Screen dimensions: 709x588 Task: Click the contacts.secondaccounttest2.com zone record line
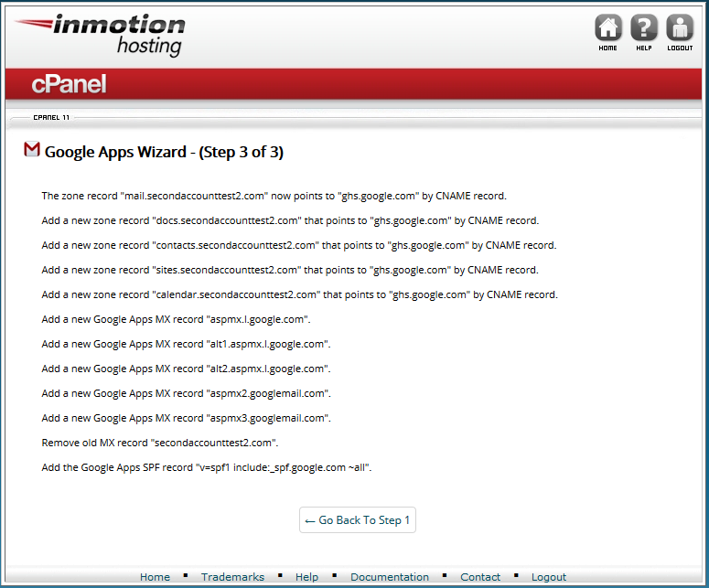coord(299,245)
